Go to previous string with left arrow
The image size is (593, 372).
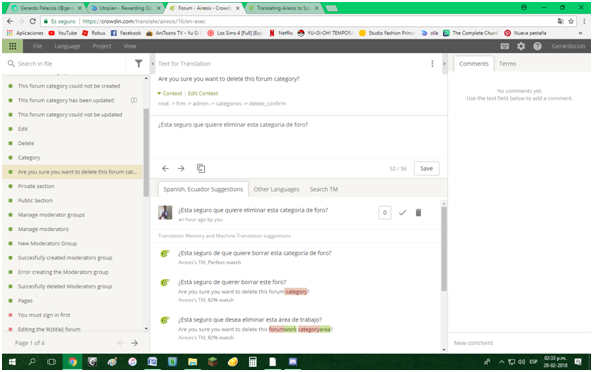coord(165,169)
